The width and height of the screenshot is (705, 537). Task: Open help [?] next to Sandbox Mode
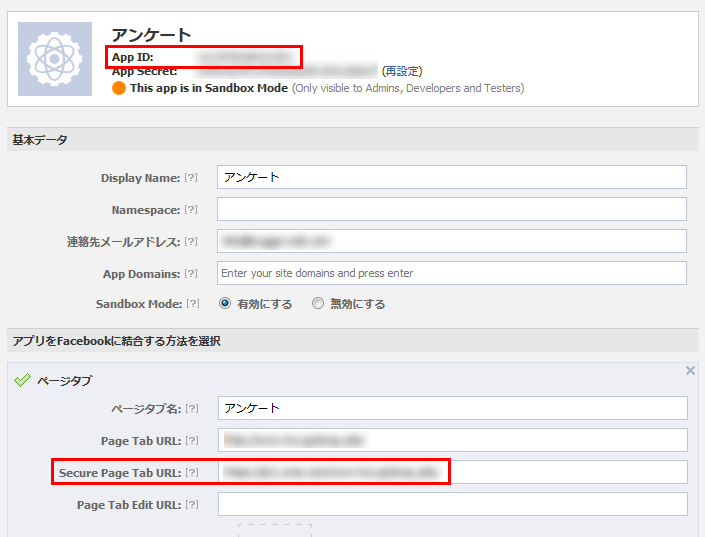(193, 304)
